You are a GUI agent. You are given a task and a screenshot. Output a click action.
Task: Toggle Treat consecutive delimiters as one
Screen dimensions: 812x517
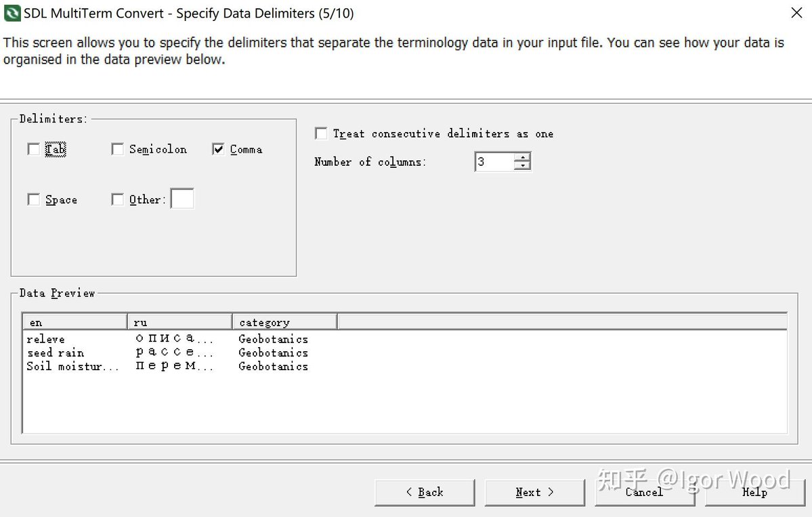(321, 133)
